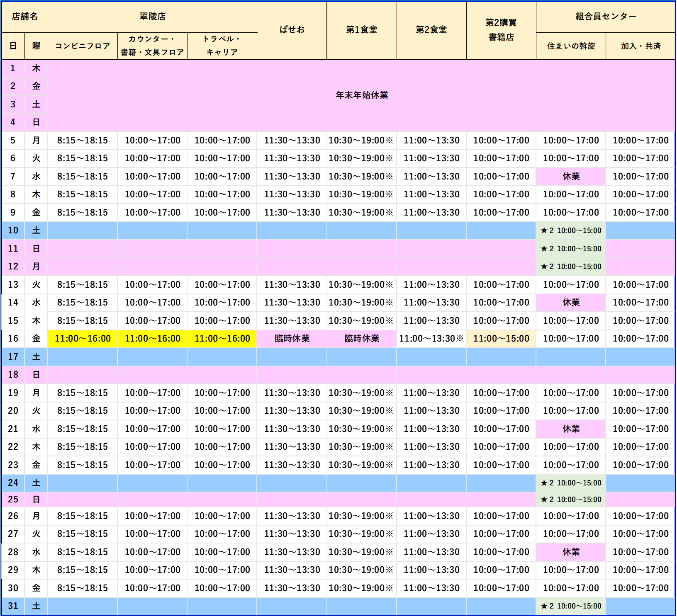677x616 pixels.
Task: Click the 住まいの斡旋 sub-header
Action: [571, 46]
